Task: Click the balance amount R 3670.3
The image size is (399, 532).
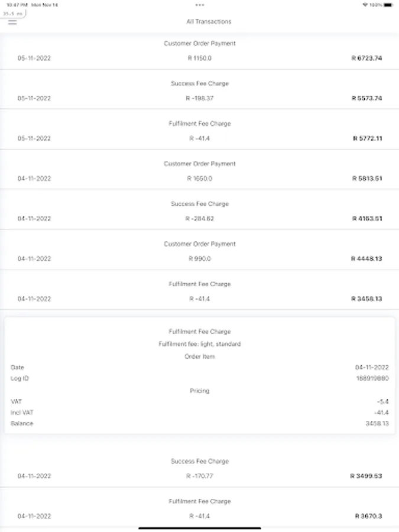Action: point(368,516)
